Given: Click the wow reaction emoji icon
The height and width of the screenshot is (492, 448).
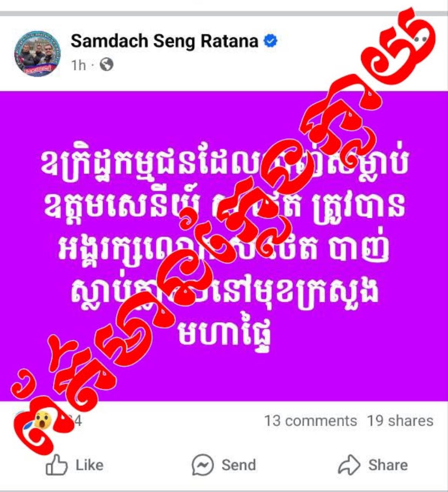Looking at the screenshot, I should coord(42,421).
